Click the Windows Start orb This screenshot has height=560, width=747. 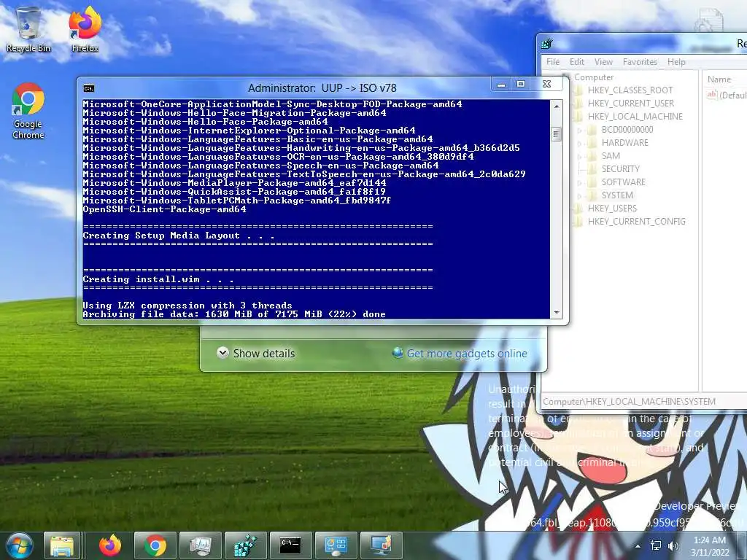click(x=20, y=545)
